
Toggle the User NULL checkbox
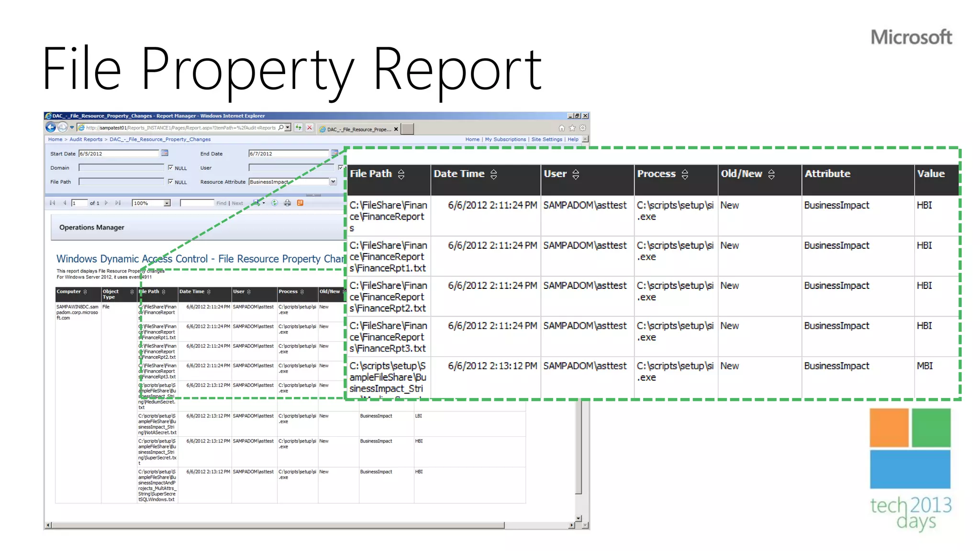click(340, 168)
